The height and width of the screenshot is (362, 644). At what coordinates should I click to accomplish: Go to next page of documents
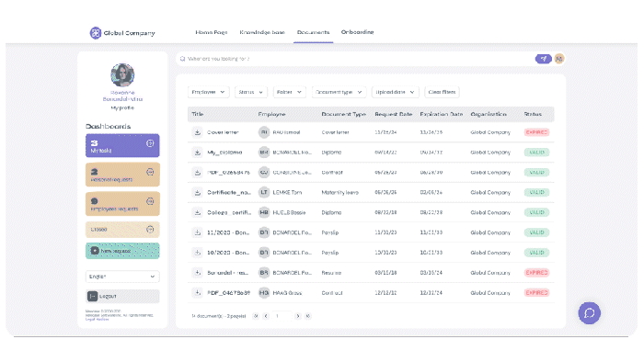[x=298, y=316]
